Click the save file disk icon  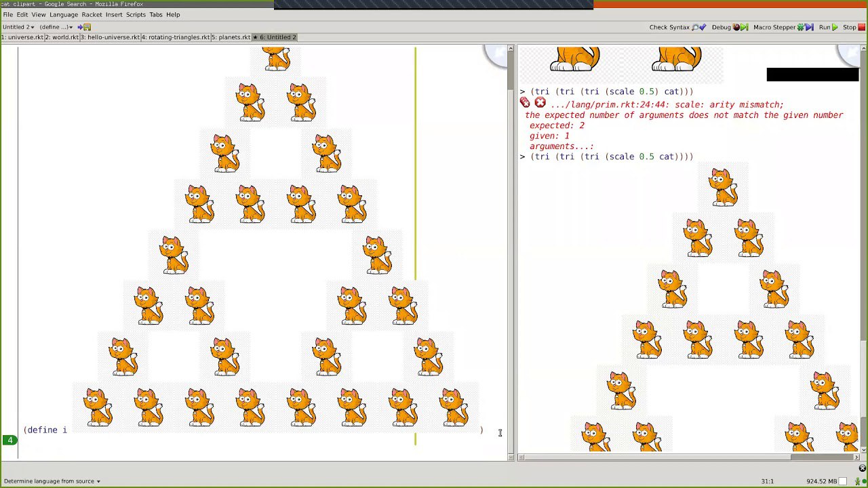(x=87, y=27)
